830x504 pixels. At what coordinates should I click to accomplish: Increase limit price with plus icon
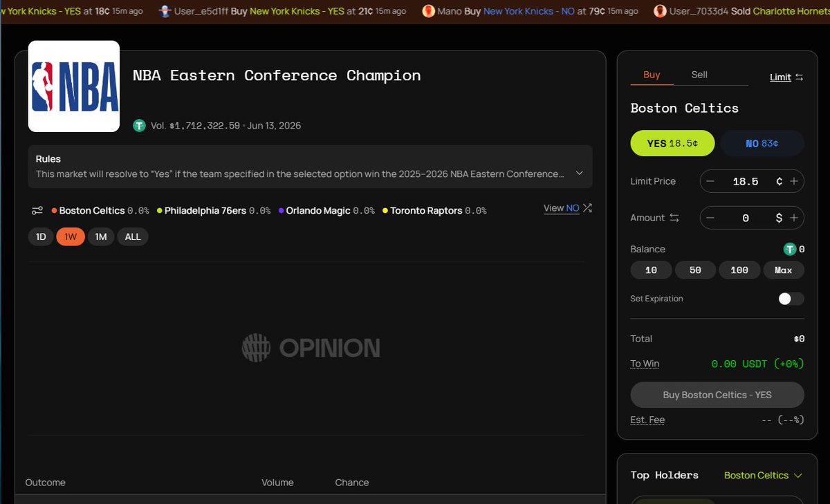[794, 181]
